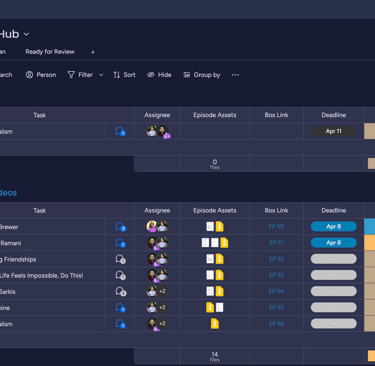375x366 pixels.
Task: Switch to the Ready for Review tab
Action: click(50, 52)
